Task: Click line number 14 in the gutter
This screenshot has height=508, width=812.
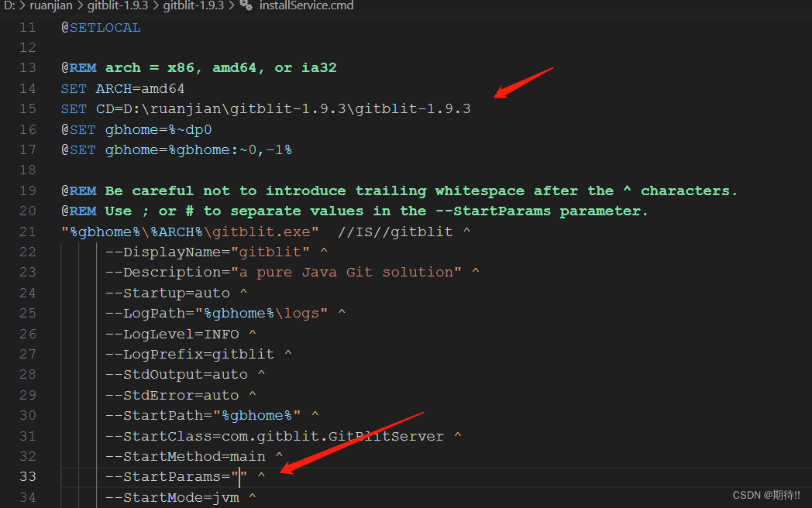Action: (x=27, y=88)
